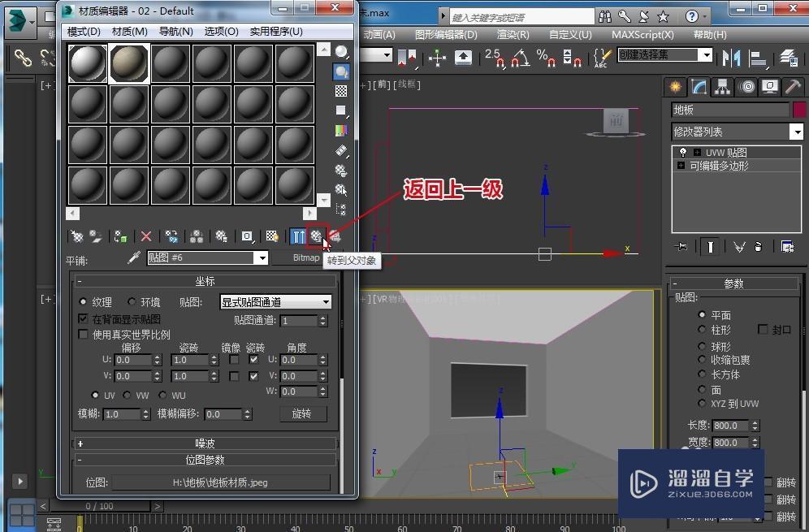This screenshot has width=809, height=532.
Task: Open the 显式贴图通道 dropdown
Action: click(x=276, y=302)
